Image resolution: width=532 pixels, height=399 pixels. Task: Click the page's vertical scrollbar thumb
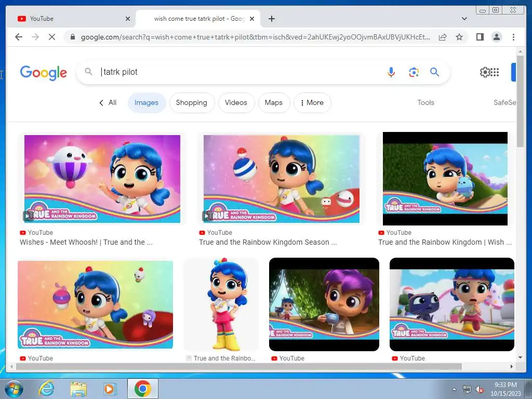point(520,102)
